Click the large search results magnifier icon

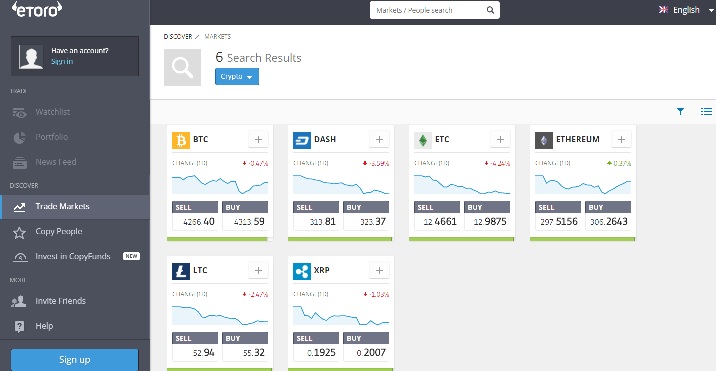(x=182, y=67)
